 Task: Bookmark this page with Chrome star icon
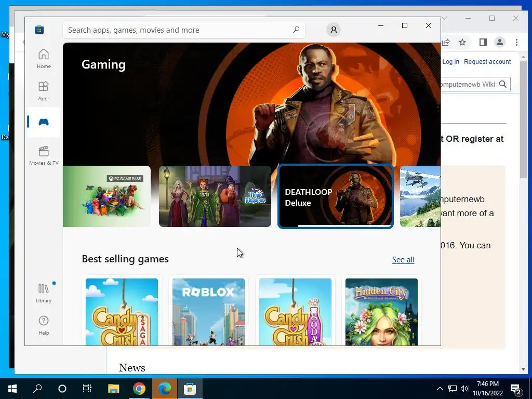point(462,42)
